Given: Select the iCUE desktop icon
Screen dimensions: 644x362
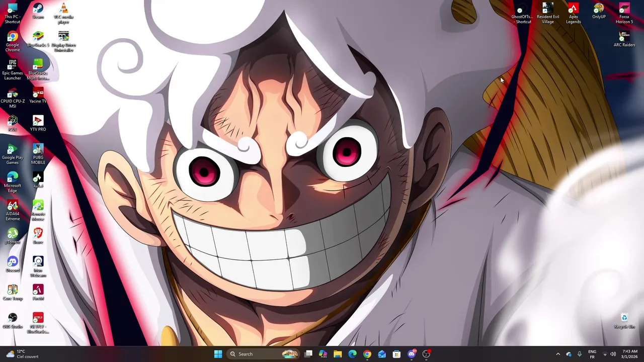Looking at the screenshot, I should point(13,124).
